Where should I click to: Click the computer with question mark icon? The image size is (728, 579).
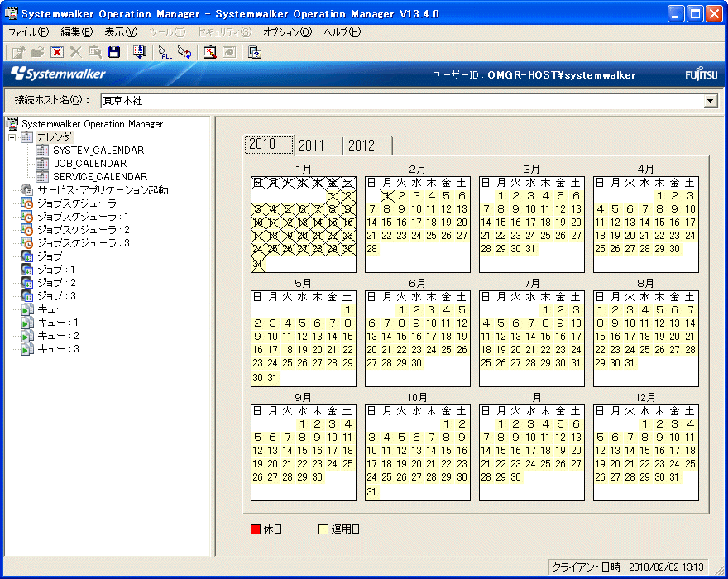tap(255, 52)
